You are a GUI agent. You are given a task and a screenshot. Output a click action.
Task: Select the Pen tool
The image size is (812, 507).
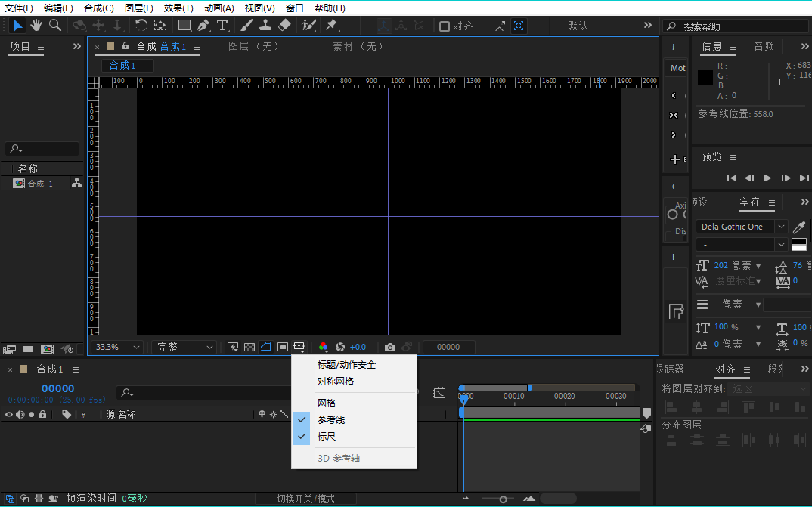(x=203, y=26)
